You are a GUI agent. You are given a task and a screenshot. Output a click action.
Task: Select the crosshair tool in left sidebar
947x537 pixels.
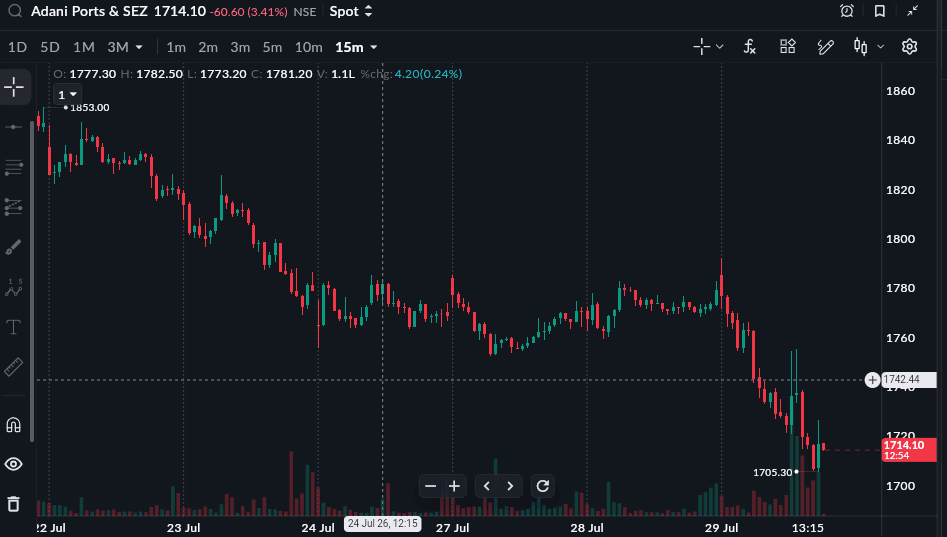14,88
